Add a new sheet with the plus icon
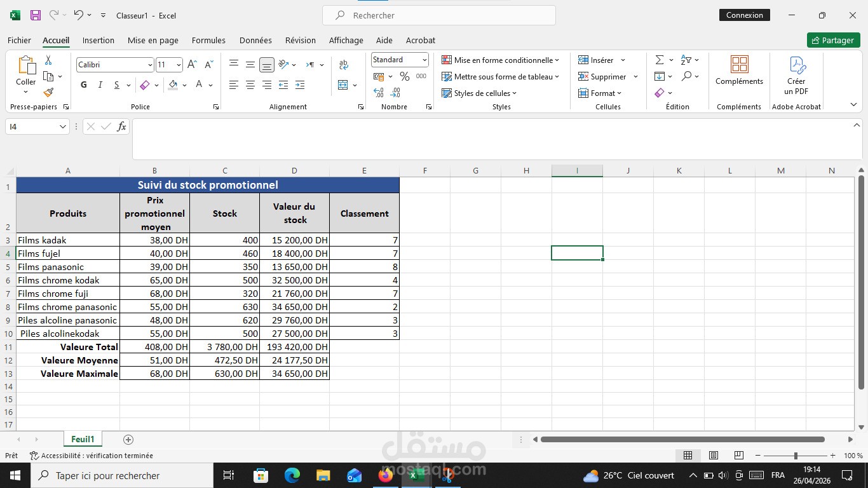 pos(128,440)
